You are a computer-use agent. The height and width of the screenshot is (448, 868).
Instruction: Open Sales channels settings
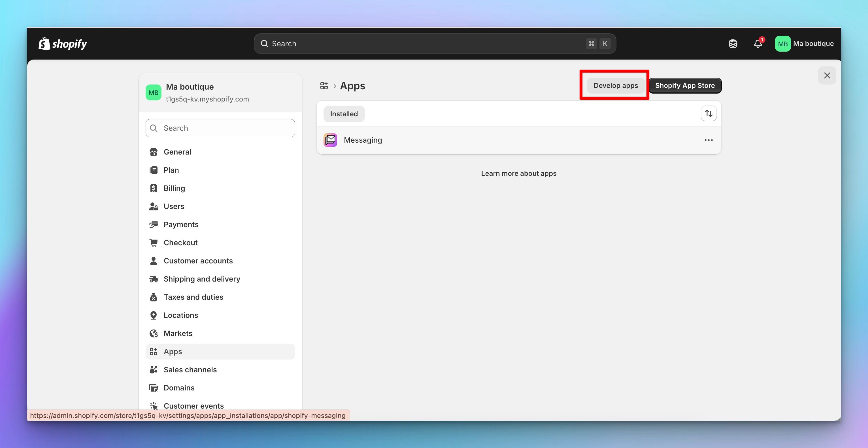220,370
